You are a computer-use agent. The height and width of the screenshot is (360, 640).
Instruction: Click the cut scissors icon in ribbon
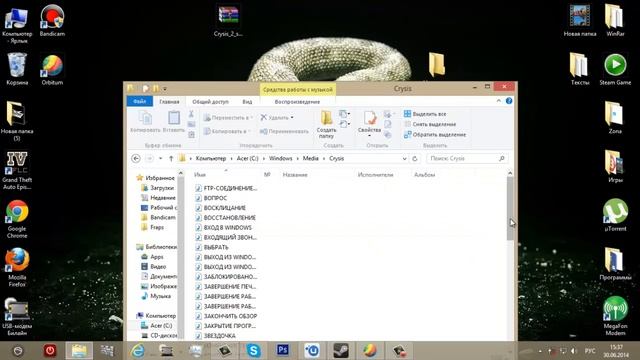point(191,114)
